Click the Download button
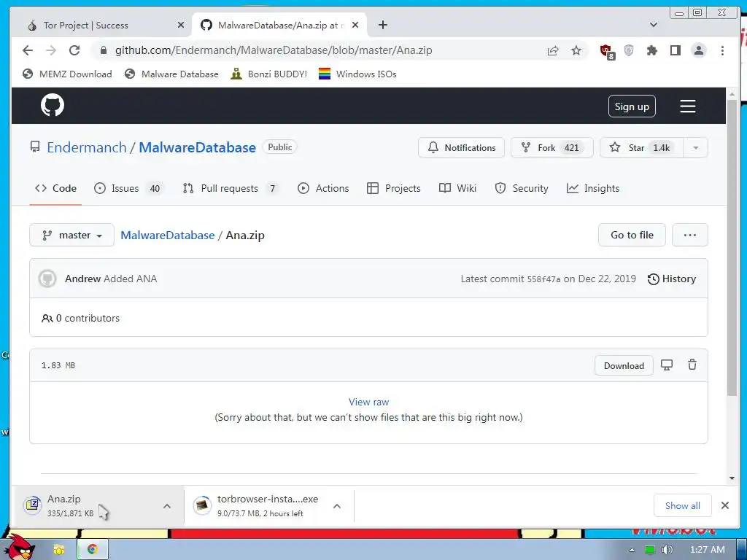Viewport: 747px width, 560px height. click(624, 365)
